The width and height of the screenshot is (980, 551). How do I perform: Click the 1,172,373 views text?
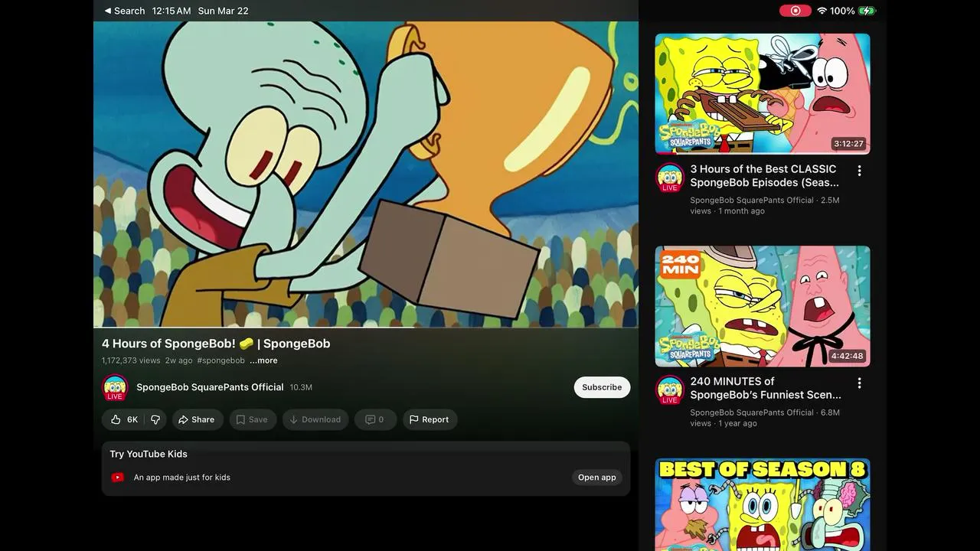pyautogui.click(x=131, y=360)
